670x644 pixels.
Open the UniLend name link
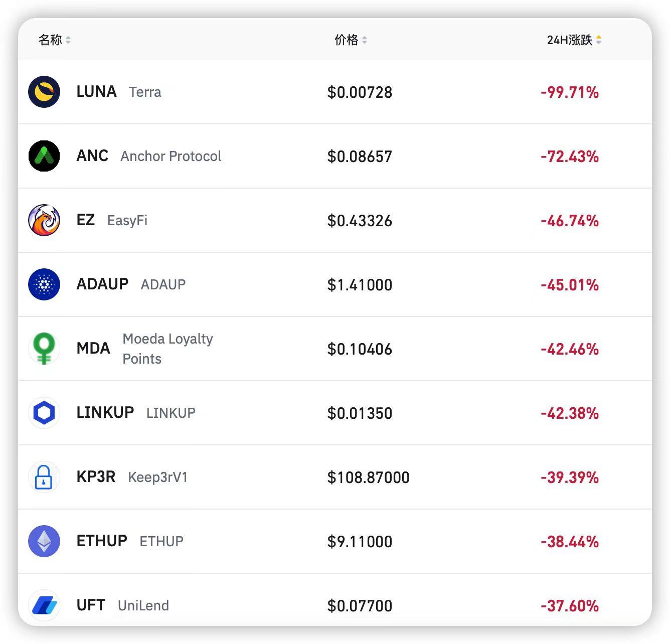tap(143, 606)
